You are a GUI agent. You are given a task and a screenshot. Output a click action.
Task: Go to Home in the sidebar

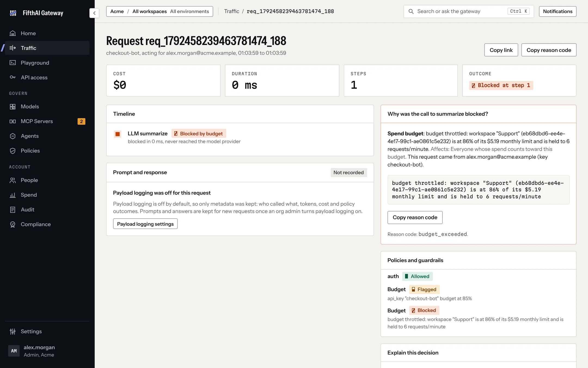(47, 33)
